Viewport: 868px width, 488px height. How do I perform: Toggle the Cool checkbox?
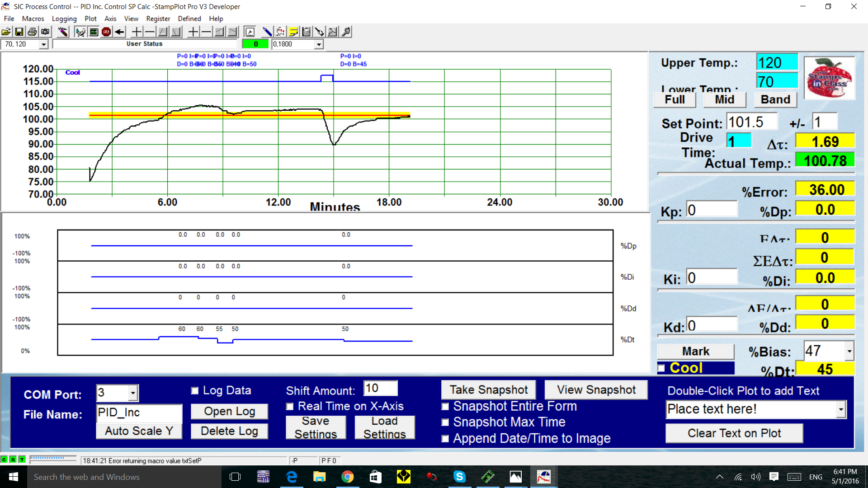pyautogui.click(x=661, y=368)
